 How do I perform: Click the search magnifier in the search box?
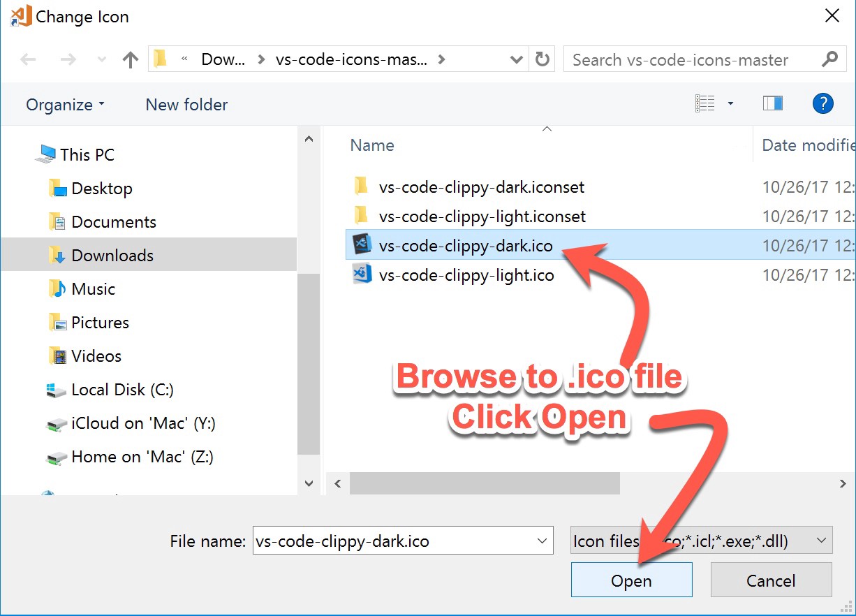click(x=829, y=59)
